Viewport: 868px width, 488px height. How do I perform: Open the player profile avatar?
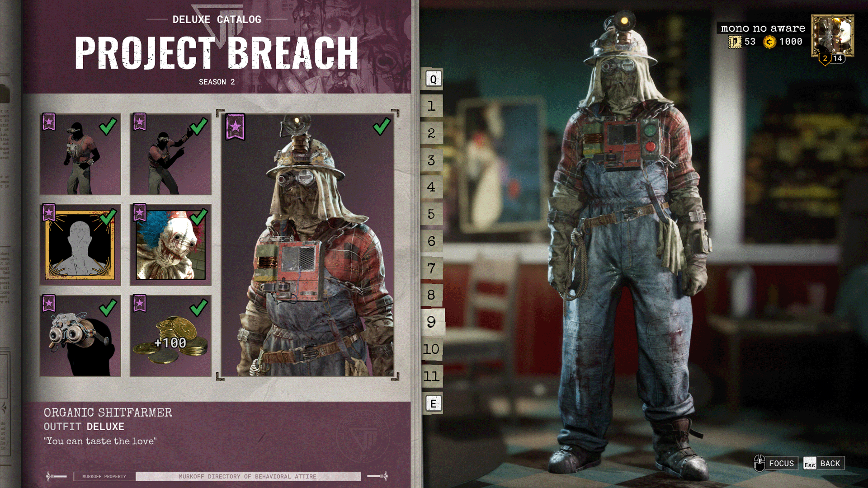pyautogui.click(x=832, y=36)
